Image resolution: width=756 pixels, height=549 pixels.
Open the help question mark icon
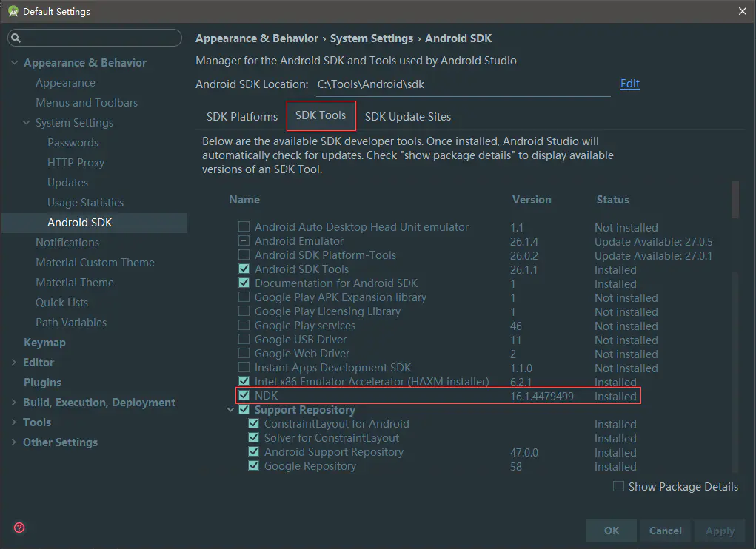[19, 528]
